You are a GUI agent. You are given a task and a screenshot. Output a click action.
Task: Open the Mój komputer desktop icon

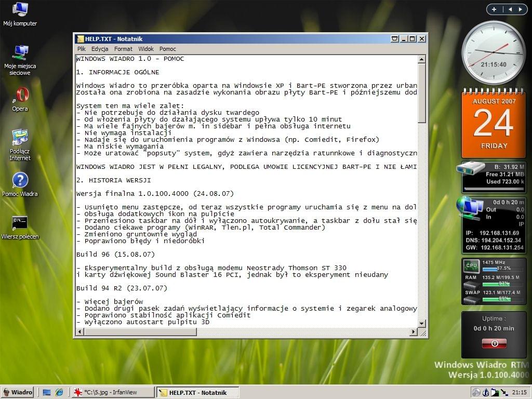pyautogui.click(x=20, y=14)
